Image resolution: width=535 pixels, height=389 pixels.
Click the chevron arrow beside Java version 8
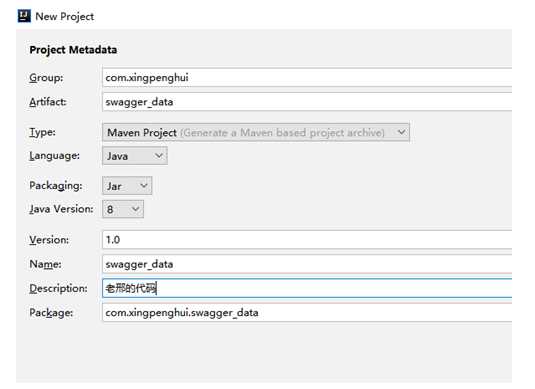click(x=135, y=209)
